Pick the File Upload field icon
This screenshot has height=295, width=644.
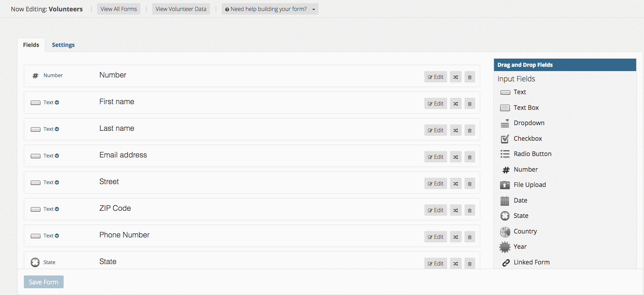click(505, 185)
